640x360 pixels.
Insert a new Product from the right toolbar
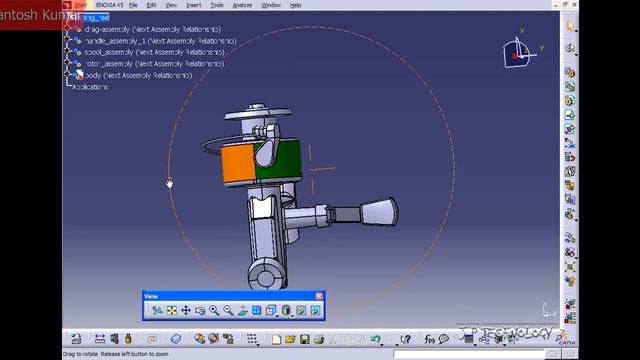(x=570, y=87)
